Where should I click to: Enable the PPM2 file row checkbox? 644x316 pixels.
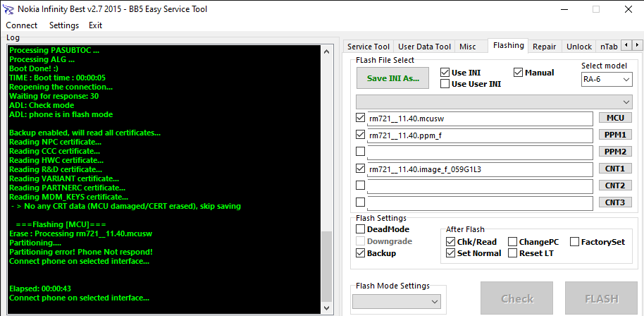point(360,152)
